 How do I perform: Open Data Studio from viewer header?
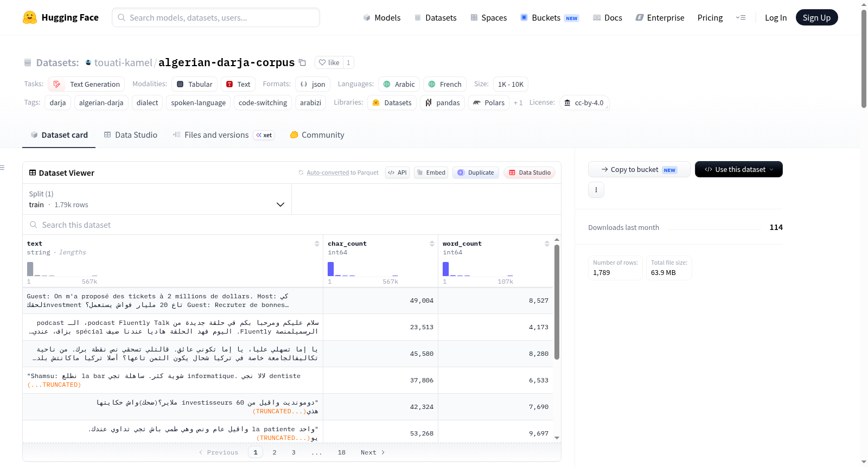coord(529,172)
